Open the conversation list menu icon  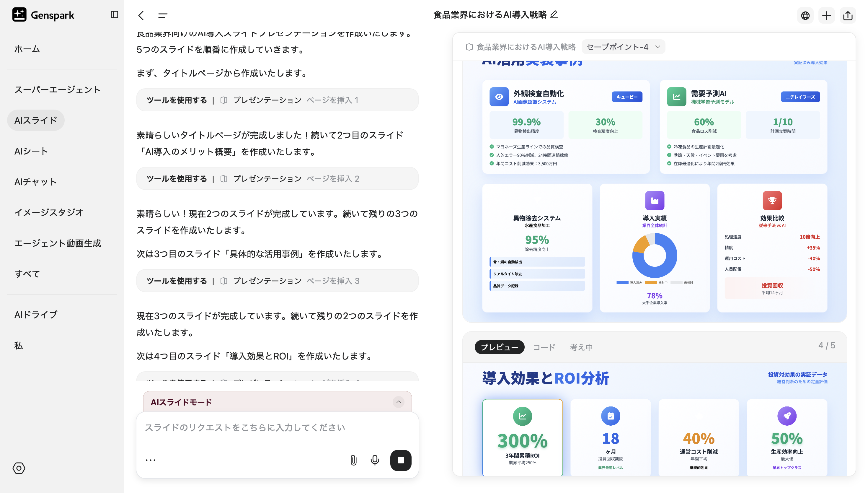[x=163, y=15]
